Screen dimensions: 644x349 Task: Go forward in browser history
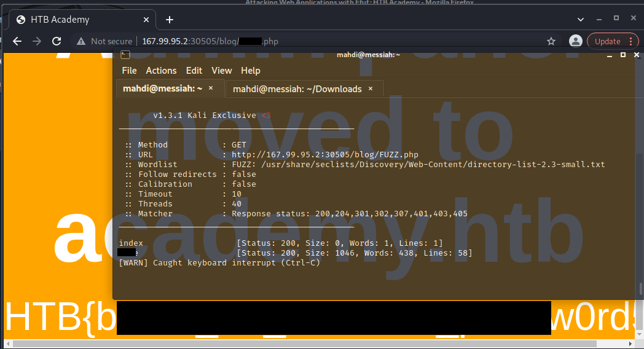click(x=37, y=41)
